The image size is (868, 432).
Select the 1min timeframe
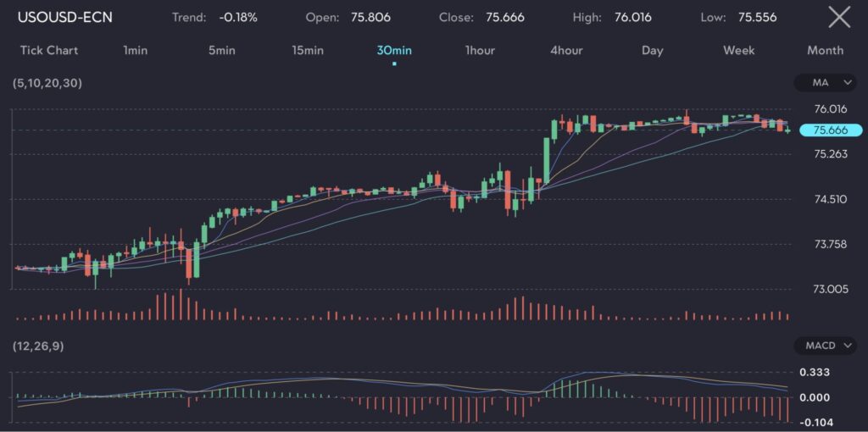coord(135,50)
